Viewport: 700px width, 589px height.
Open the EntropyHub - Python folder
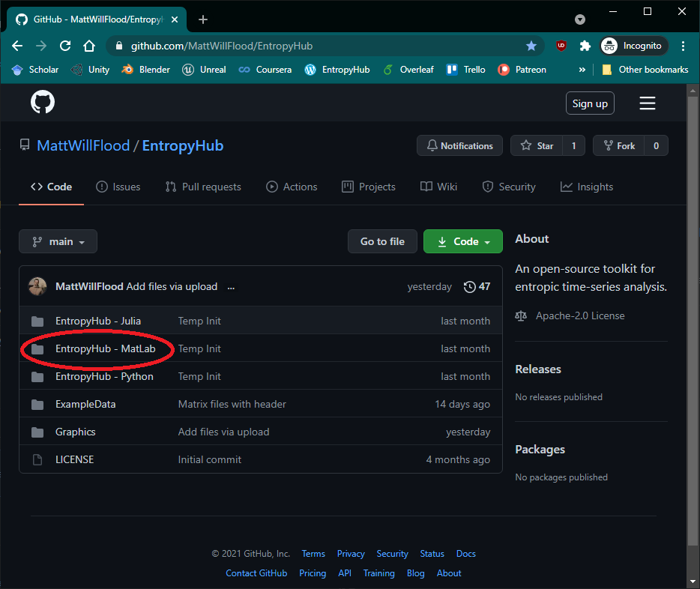click(x=104, y=377)
